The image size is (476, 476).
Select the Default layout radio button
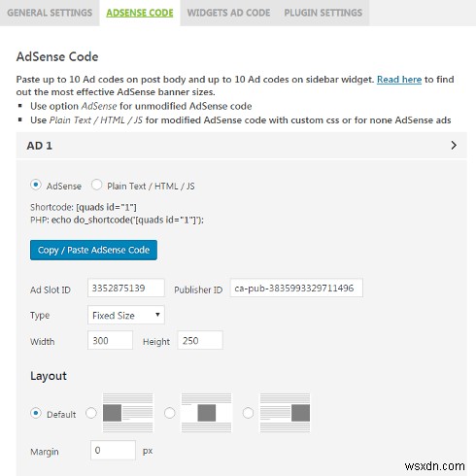(x=36, y=413)
